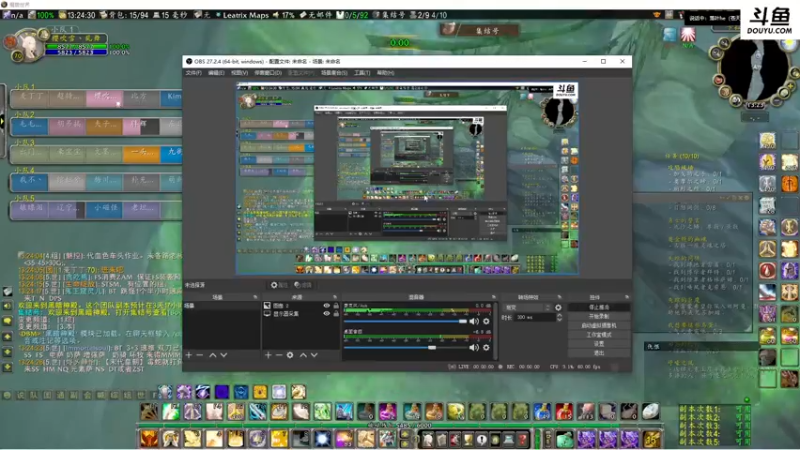Pop out the Audio Mixer dock panel
This screenshot has height=450, width=800.
pos(493,297)
